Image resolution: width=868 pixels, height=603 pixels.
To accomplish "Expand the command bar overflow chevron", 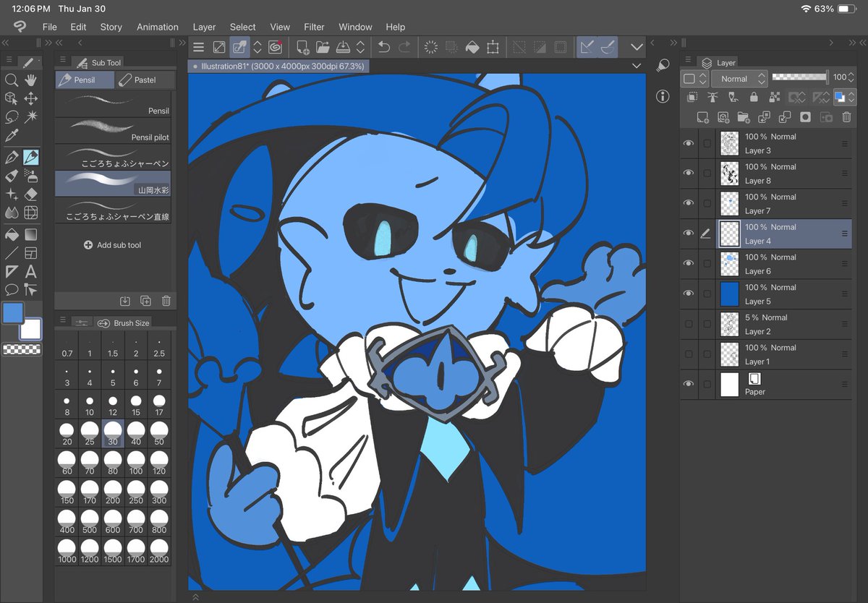I will pos(637,47).
